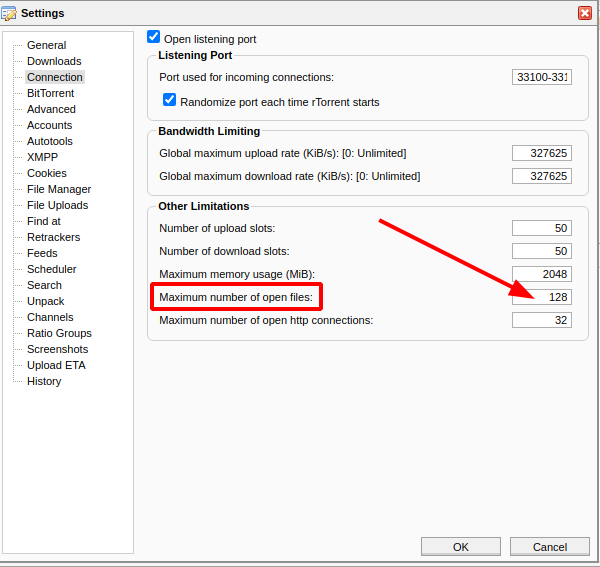
Task: Click Maximum memory usage (MiB) label
Action: point(237,274)
